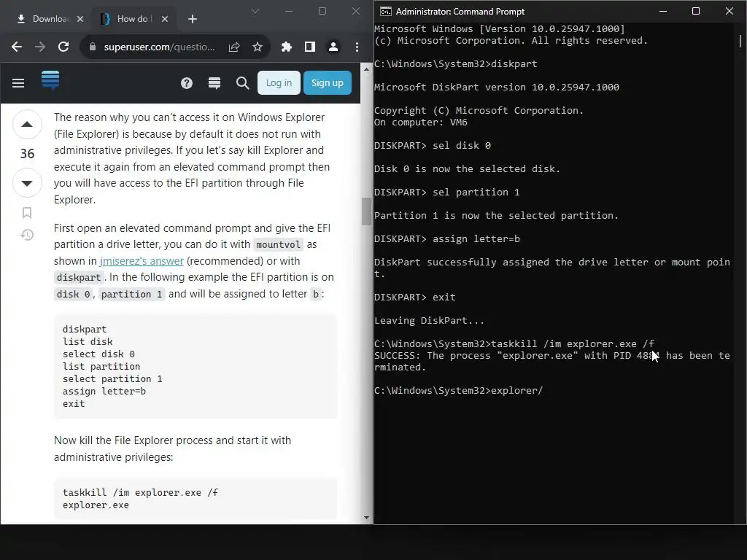The height and width of the screenshot is (560, 747).
Task: Click 'DISKPART> assign letter=b' line
Action: click(447, 239)
